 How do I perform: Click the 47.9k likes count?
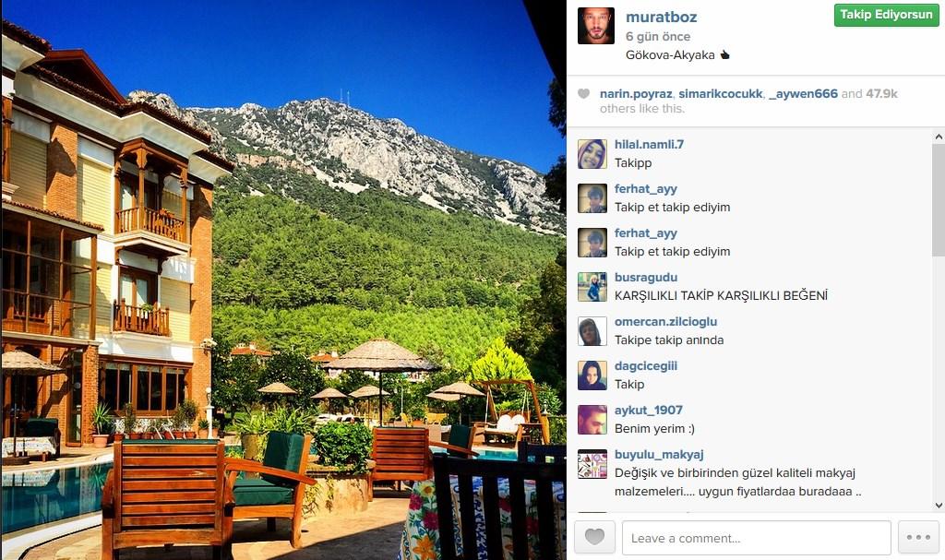click(x=881, y=94)
